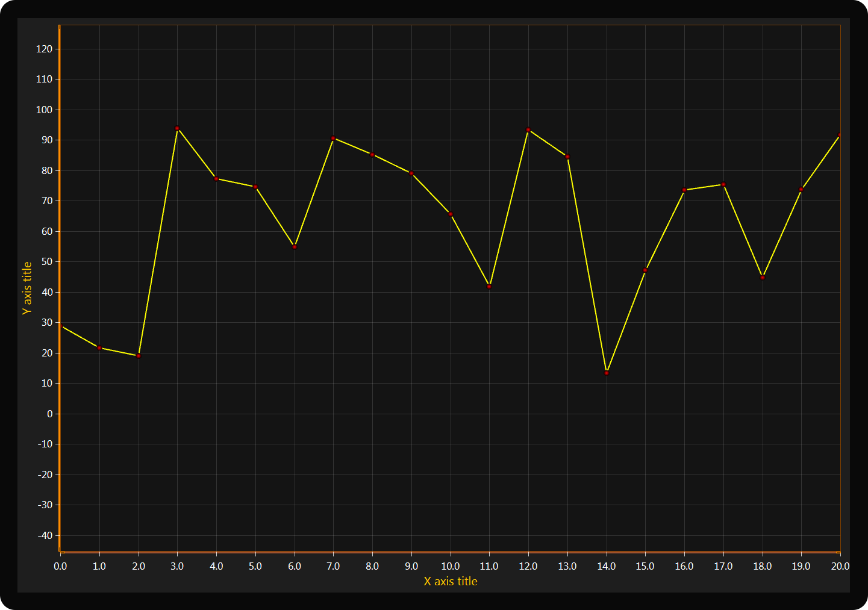868x610 pixels.
Task: Click the data point at X 12.0
Action: tap(528, 130)
